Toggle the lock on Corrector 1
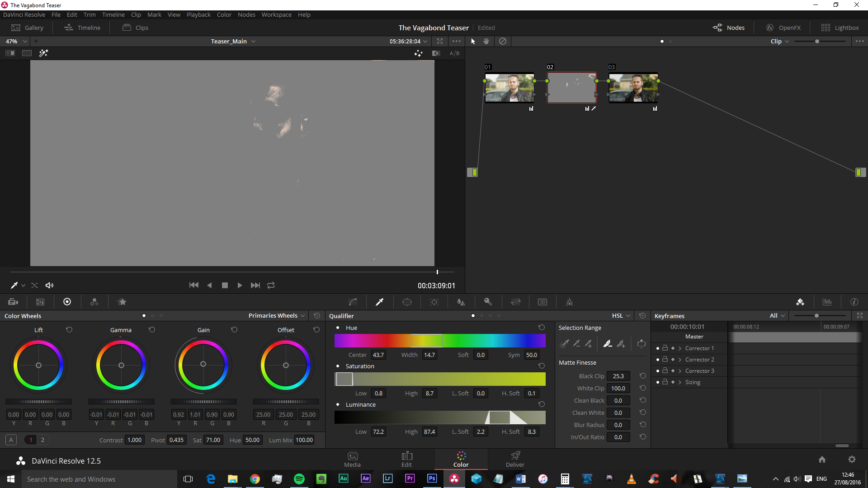Viewport: 868px width, 488px height. [665, 348]
